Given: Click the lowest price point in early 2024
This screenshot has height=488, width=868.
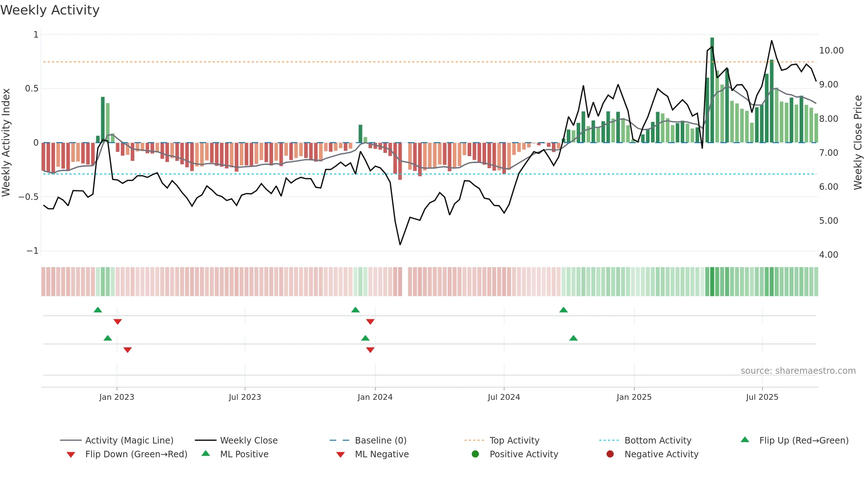Looking at the screenshot, I should (400, 245).
